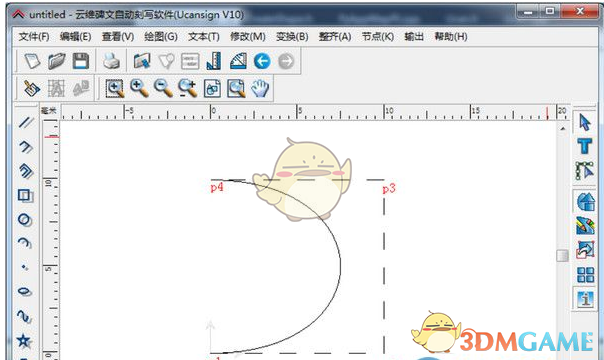Open the 帮助(H) menu
604x360 pixels.
[451, 37]
